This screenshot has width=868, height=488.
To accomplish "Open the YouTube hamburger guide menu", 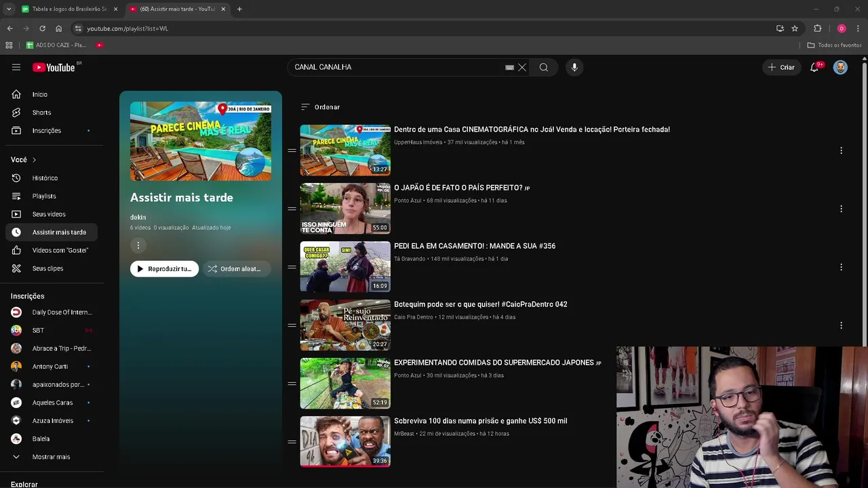I will pyautogui.click(x=16, y=67).
